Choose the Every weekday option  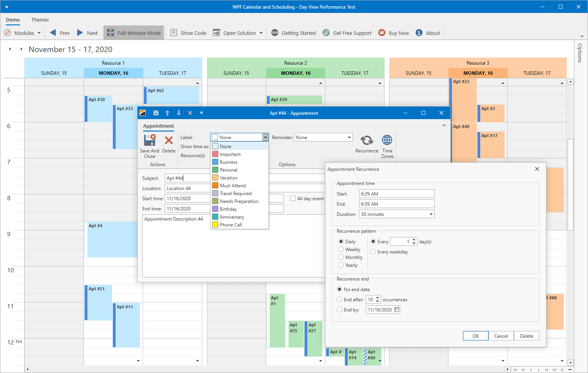tap(373, 252)
